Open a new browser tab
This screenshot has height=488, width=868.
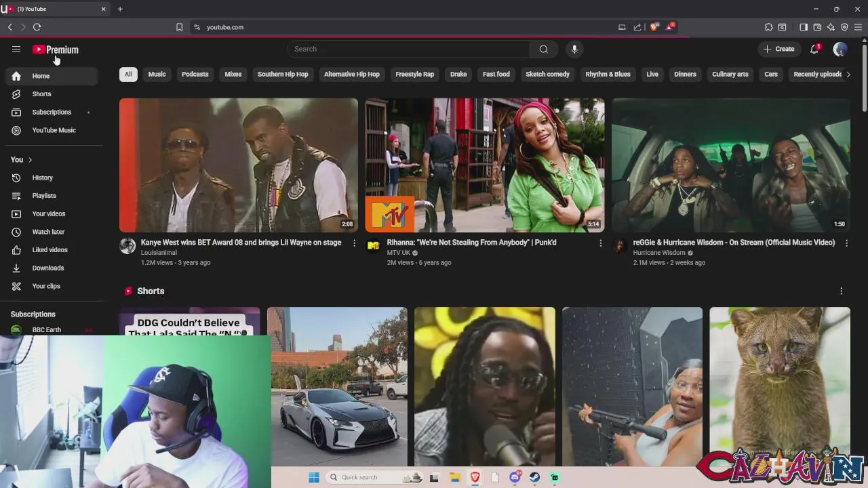[x=120, y=9]
